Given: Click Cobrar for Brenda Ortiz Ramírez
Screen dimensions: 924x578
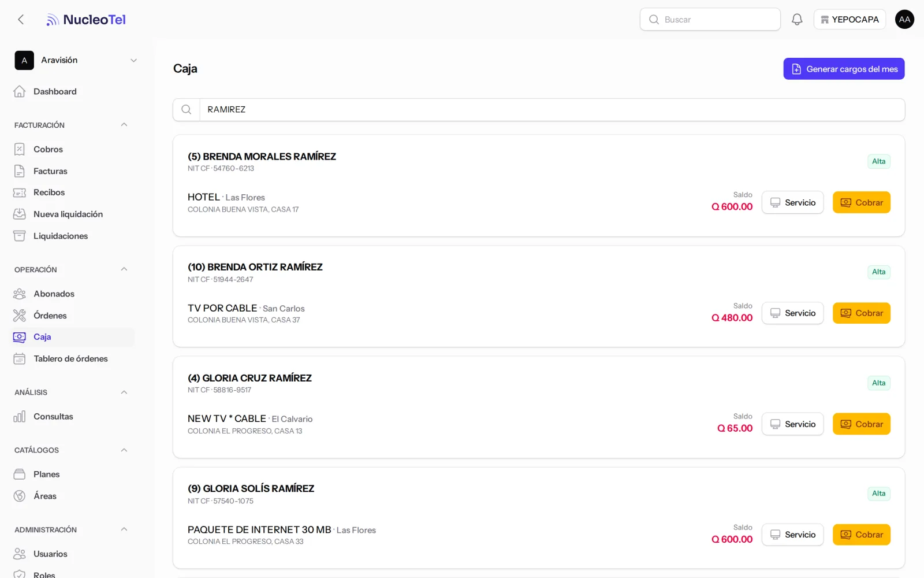Looking at the screenshot, I should pyautogui.click(x=862, y=313).
